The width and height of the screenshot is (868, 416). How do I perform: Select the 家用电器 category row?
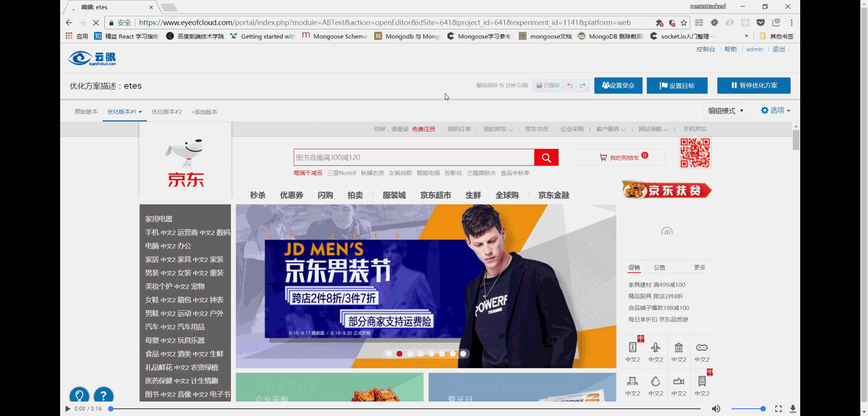coord(159,219)
